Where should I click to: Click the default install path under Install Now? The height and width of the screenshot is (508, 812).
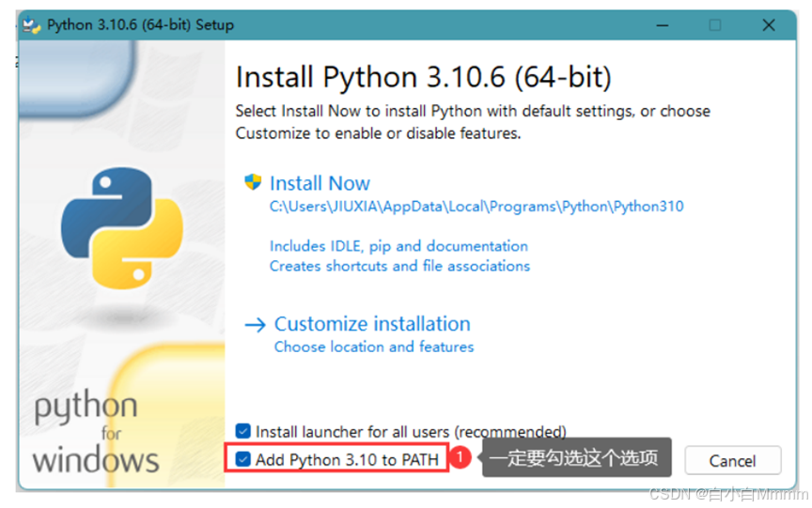[476, 207]
